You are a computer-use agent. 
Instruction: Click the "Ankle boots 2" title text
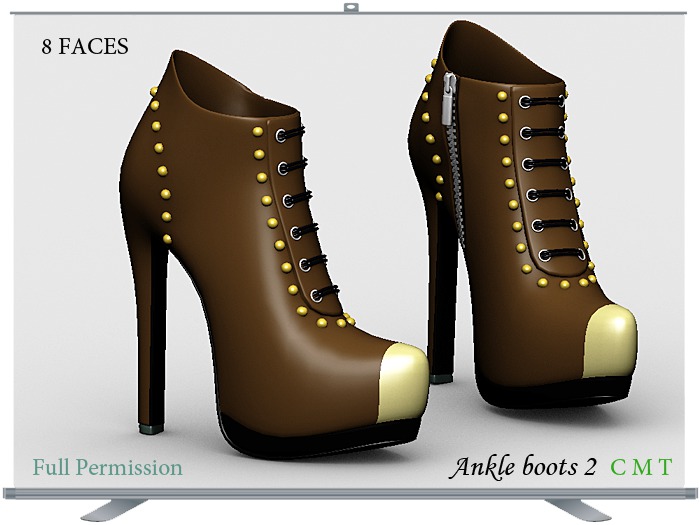522,467
